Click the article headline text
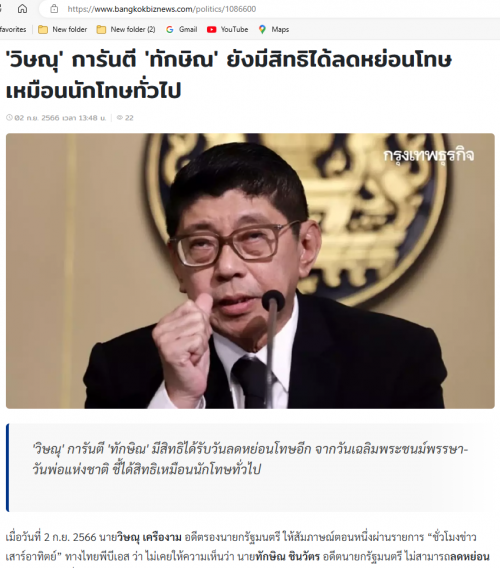500x568 pixels. coord(228,75)
